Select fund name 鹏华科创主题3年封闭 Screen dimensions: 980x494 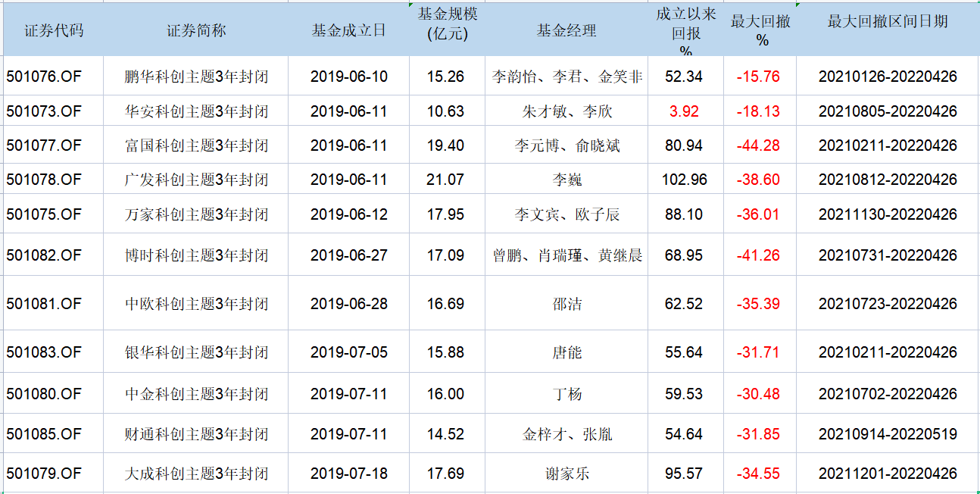click(x=196, y=77)
